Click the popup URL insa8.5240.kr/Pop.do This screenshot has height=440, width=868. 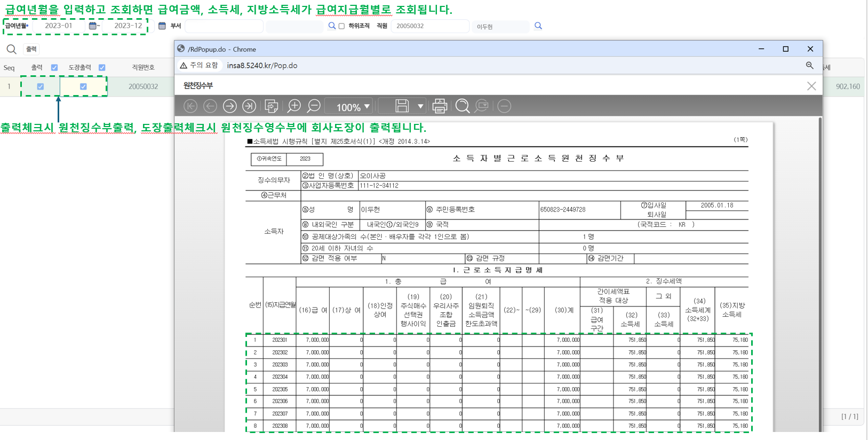262,66
